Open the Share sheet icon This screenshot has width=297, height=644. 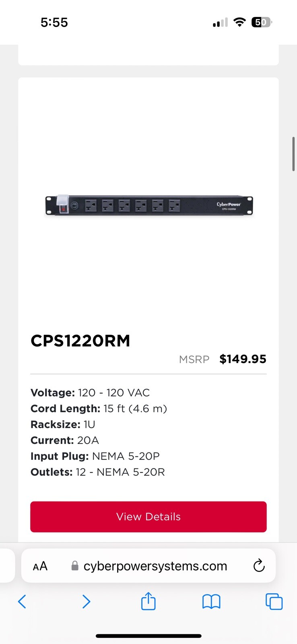(x=148, y=601)
